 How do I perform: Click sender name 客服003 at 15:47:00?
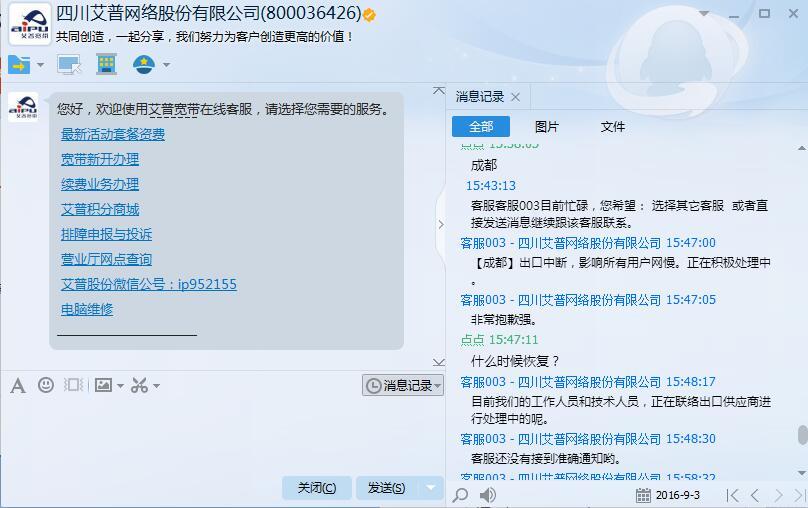tap(483, 243)
